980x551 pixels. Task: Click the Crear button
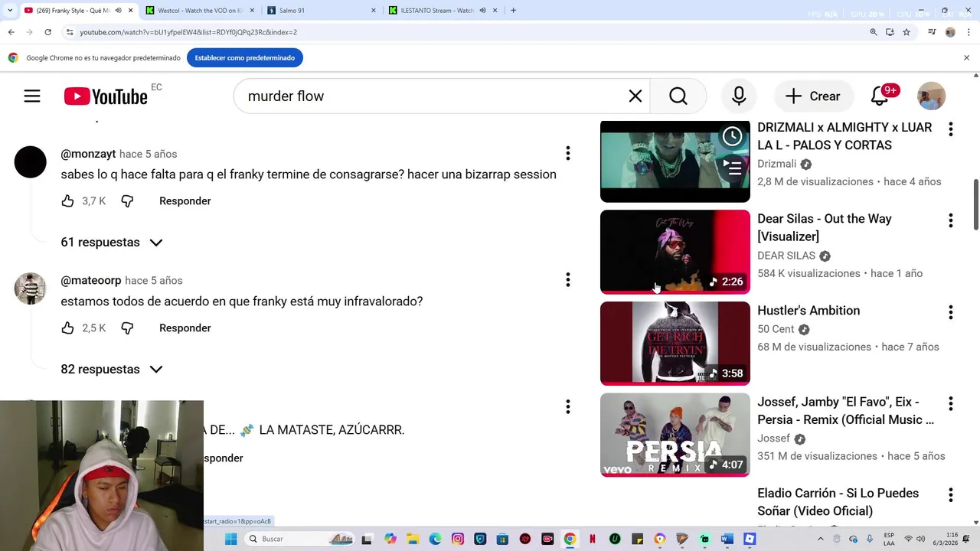click(813, 96)
